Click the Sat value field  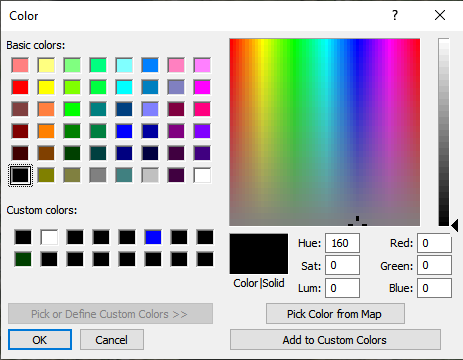(342, 265)
